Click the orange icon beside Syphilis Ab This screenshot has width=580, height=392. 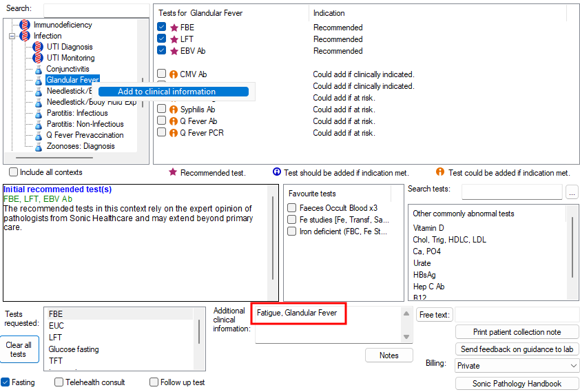(174, 110)
